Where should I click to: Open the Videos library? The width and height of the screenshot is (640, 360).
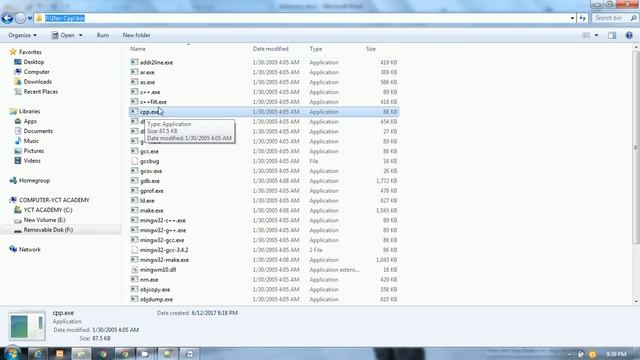[x=32, y=161]
